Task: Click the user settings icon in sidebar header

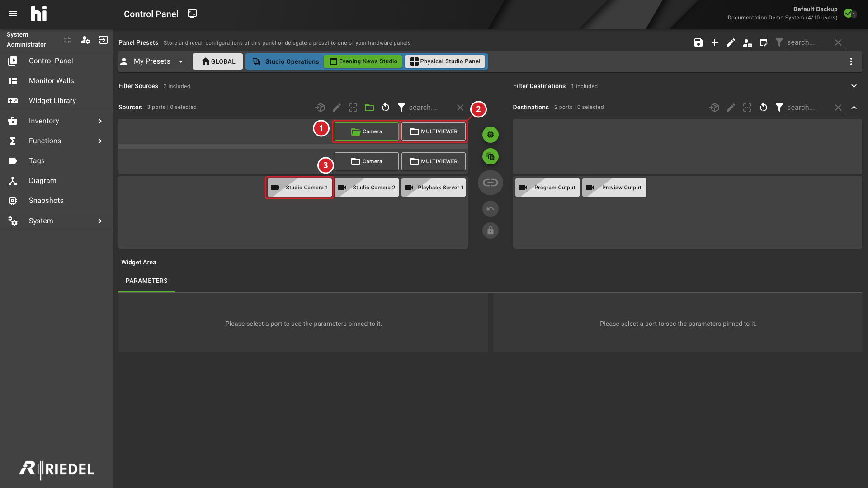Action: [85, 40]
